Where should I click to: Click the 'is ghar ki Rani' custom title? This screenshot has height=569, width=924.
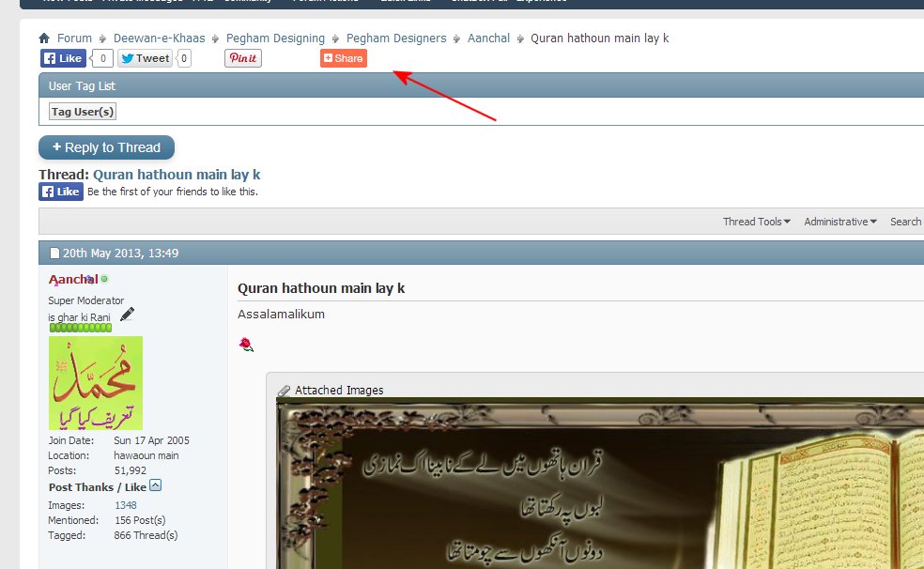(x=80, y=317)
